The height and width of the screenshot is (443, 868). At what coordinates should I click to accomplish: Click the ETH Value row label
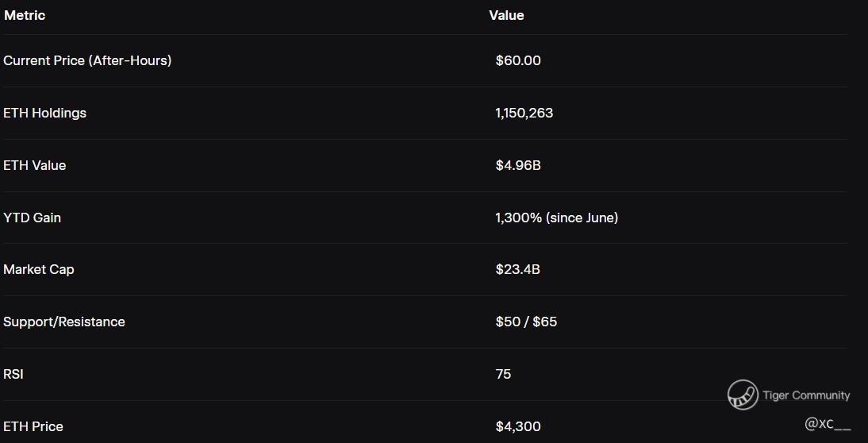point(35,165)
